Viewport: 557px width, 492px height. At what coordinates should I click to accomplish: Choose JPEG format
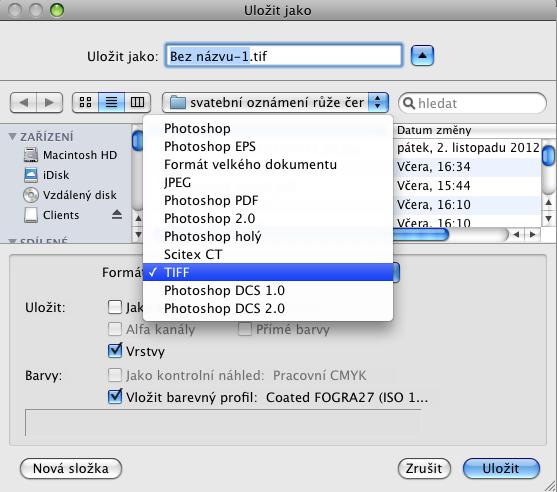click(268, 183)
